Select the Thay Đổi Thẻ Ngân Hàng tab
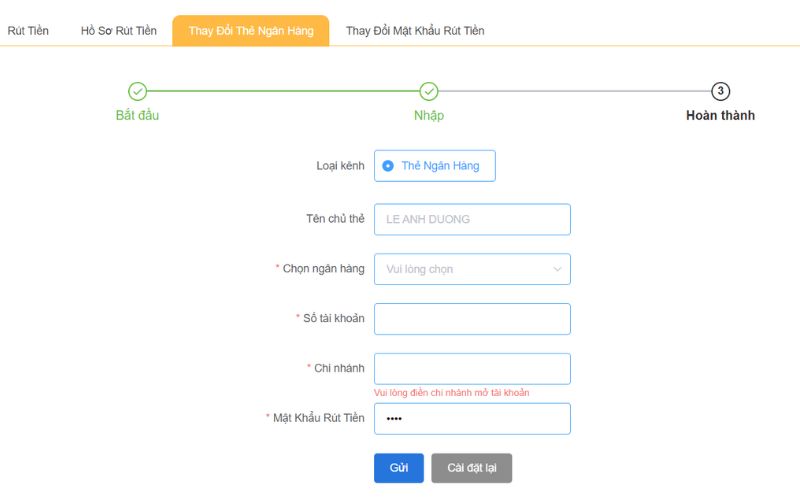 pos(251,31)
